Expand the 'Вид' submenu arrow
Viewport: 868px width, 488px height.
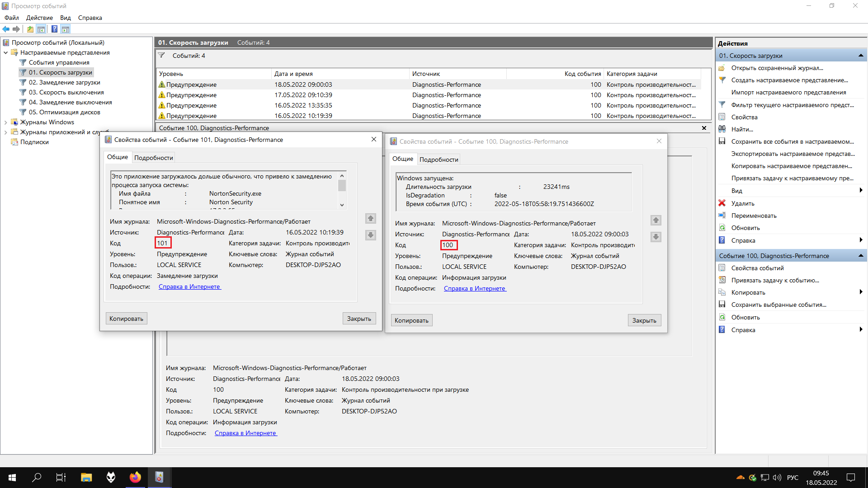point(861,191)
